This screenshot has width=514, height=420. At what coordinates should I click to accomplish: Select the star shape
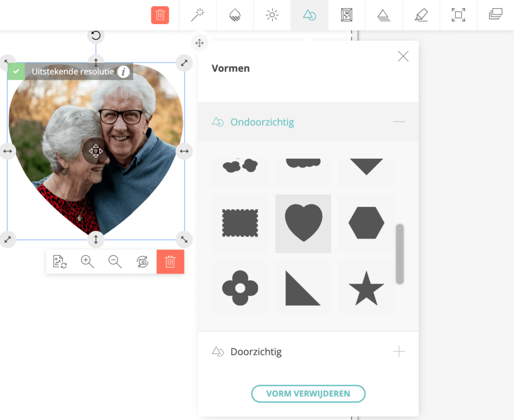366,288
